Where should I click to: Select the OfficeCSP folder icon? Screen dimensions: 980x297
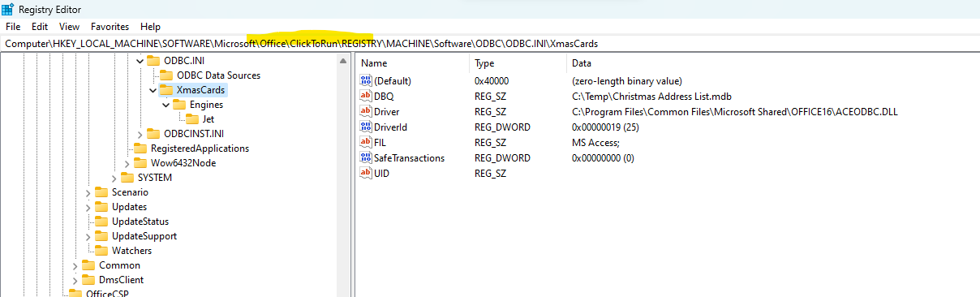pos(75,293)
